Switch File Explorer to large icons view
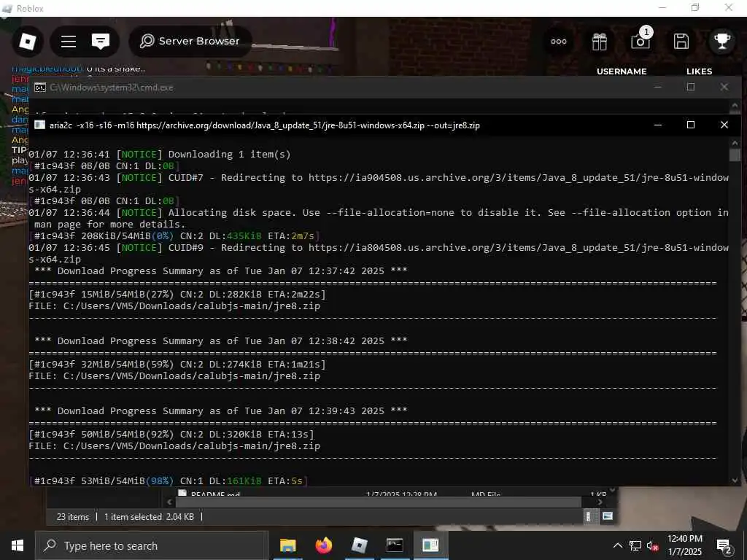The height and width of the screenshot is (560, 747). 608,516
